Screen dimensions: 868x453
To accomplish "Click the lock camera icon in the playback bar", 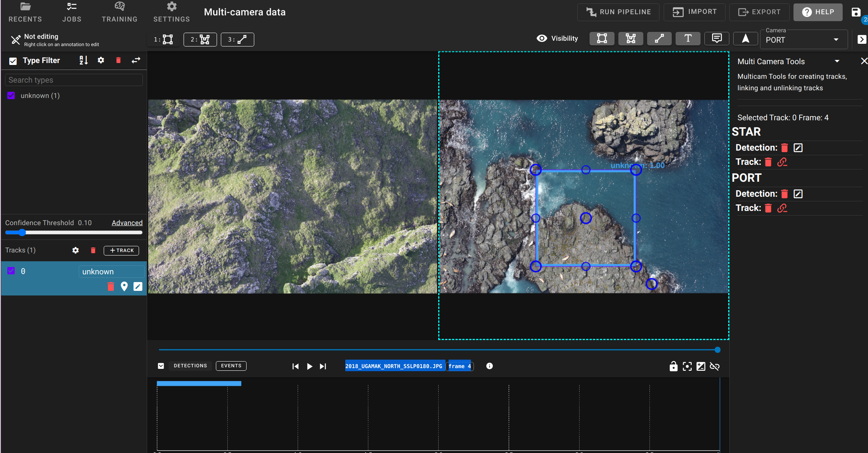I will point(673,366).
